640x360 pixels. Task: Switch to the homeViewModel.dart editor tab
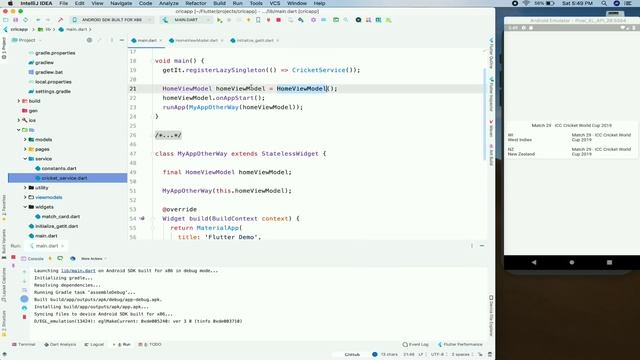tap(196, 40)
